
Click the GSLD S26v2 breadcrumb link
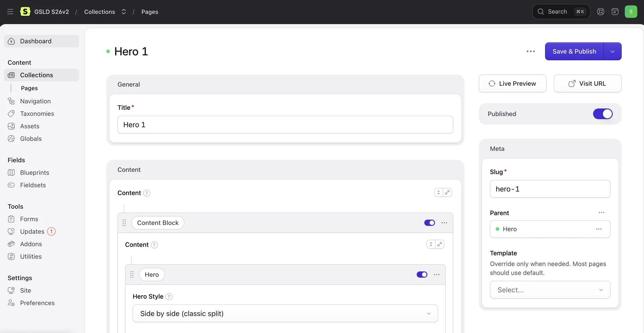click(x=52, y=12)
